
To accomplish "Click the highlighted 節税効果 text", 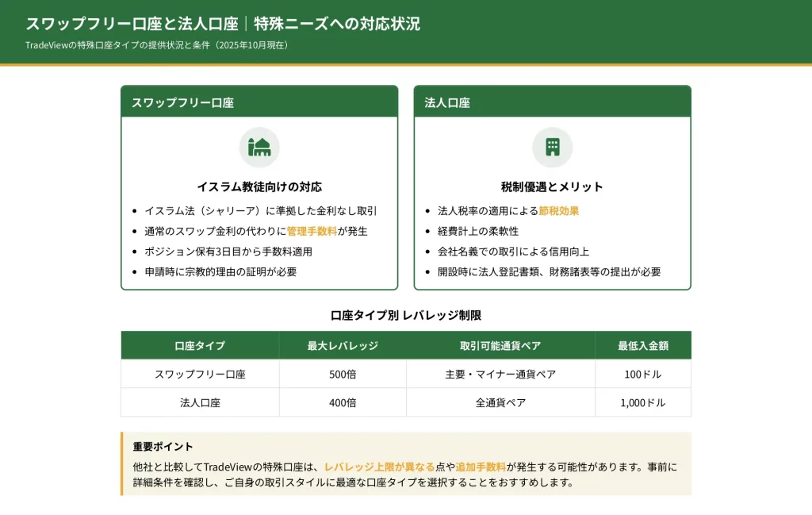I will point(559,211).
